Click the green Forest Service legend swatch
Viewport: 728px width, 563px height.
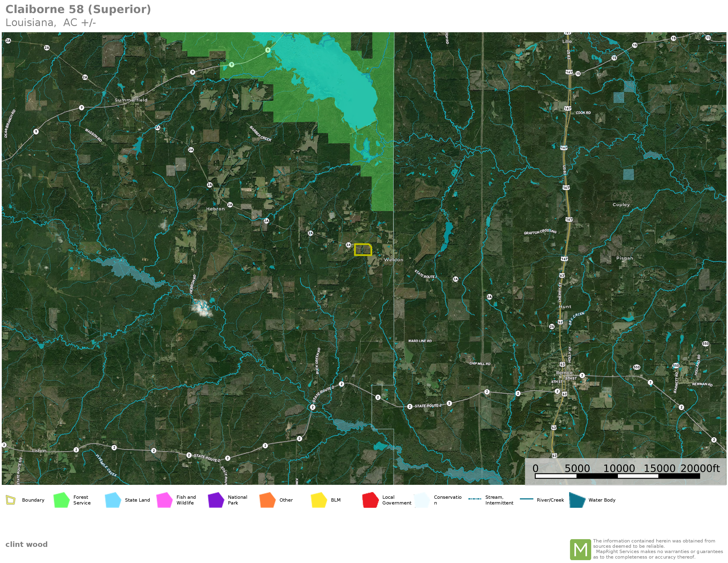coord(61,500)
